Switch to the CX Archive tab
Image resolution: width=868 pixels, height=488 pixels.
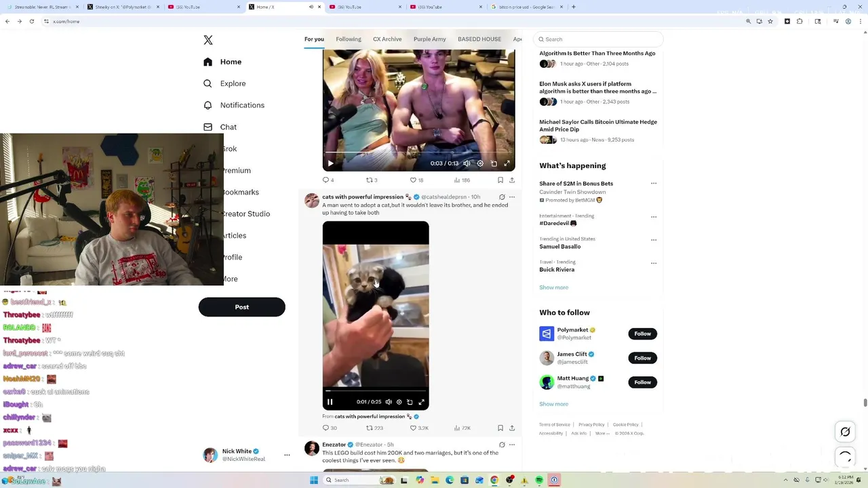(x=387, y=39)
